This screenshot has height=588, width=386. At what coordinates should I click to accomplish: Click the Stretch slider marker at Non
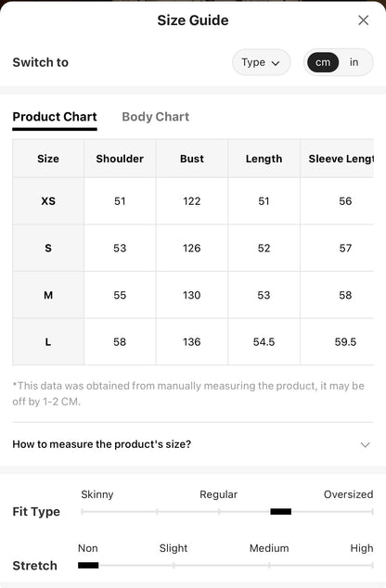tap(88, 565)
